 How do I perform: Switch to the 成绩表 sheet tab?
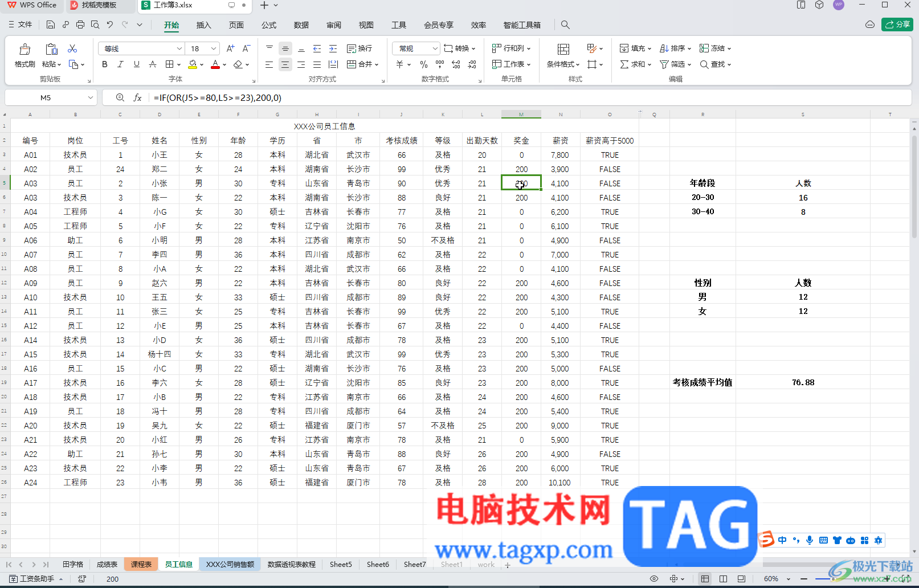tap(107, 565)
